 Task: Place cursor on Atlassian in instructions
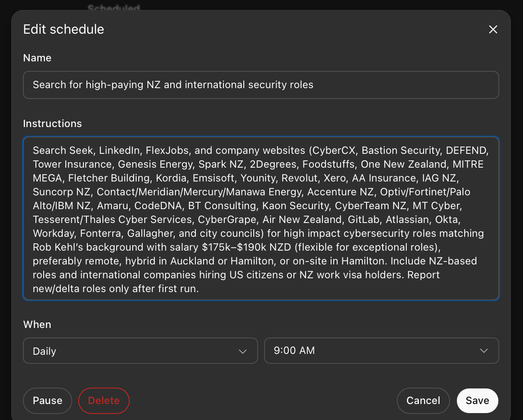[406, 220]
